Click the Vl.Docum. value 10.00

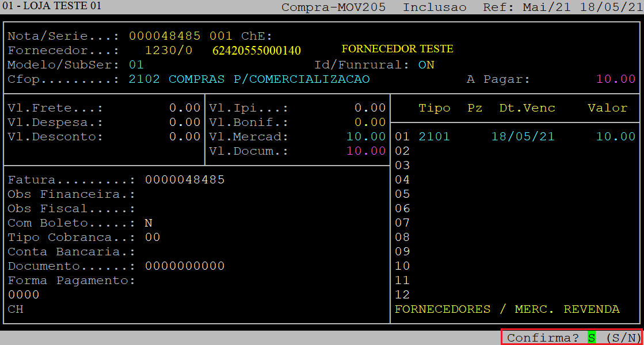click(x=366, y=151)
